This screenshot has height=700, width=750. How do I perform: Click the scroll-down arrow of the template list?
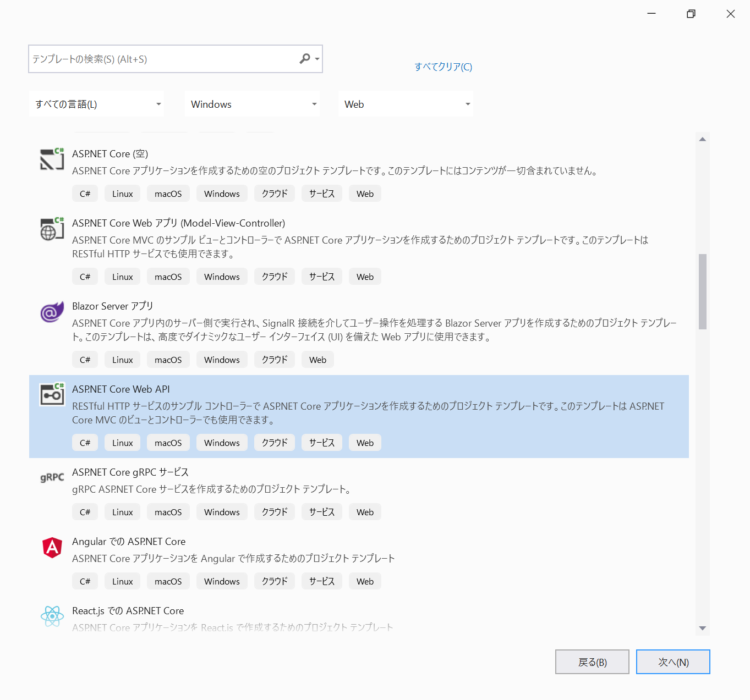pos(702,629)
